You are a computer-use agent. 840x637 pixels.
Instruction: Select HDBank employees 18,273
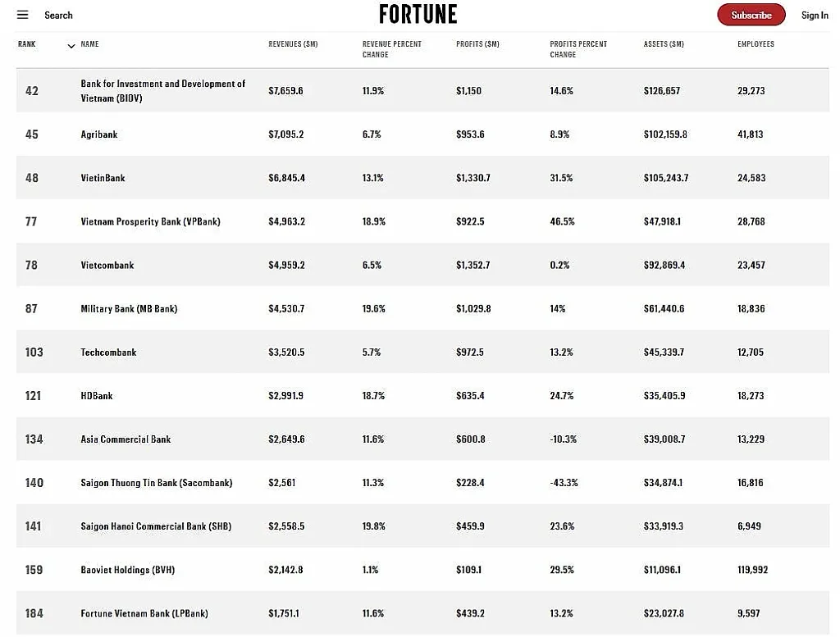coord(751,396)
